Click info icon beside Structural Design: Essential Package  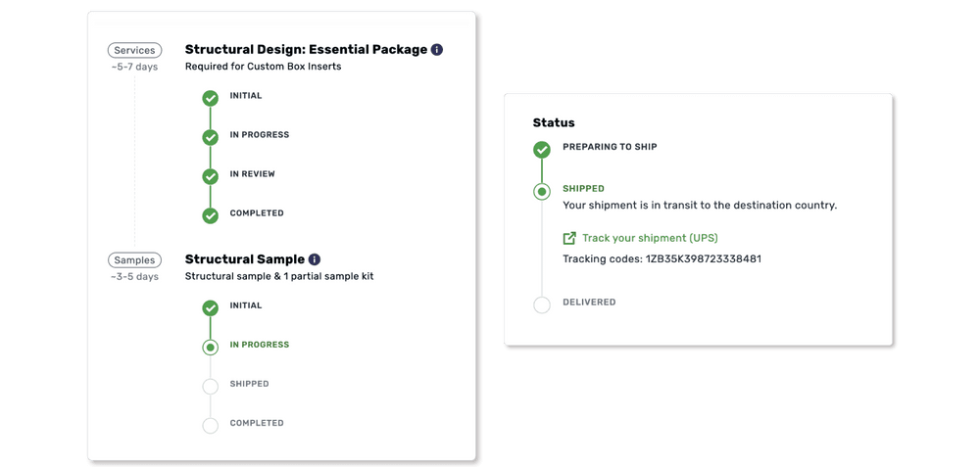click(x=437, y=50)
